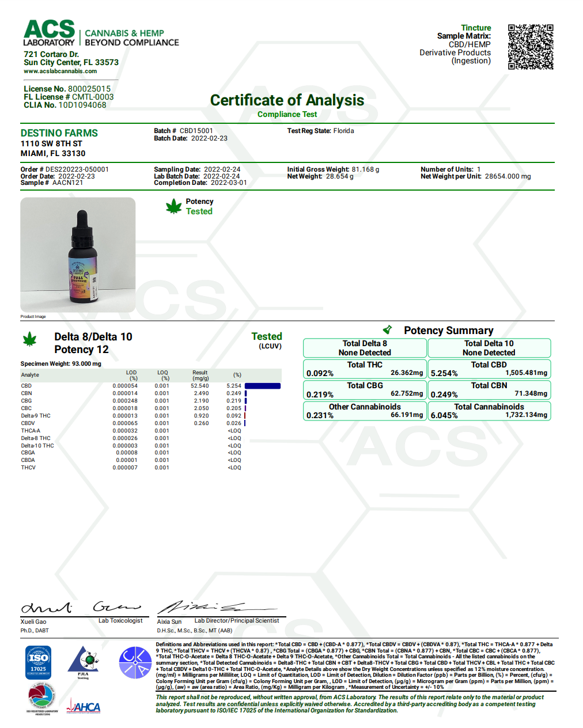Click the leaf icon beside Delta 8/Delta 10
The image size is (583, 728).
29,339
